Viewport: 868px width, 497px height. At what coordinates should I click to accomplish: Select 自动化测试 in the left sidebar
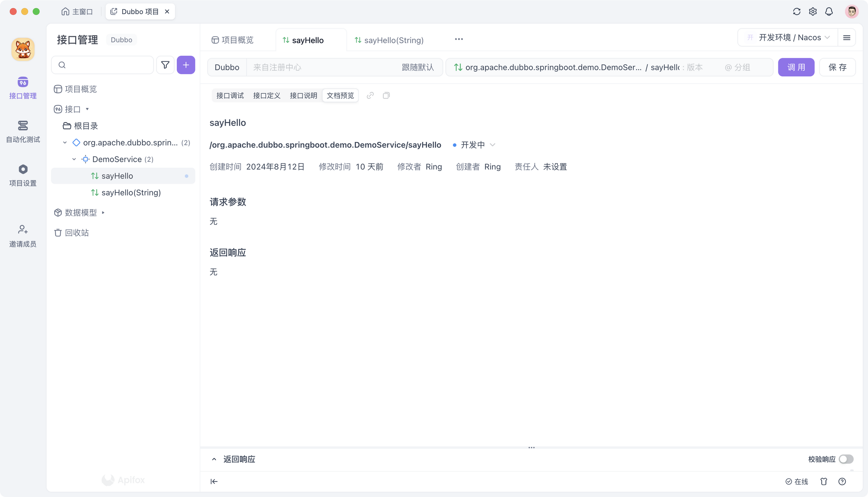tap(23, 131)
